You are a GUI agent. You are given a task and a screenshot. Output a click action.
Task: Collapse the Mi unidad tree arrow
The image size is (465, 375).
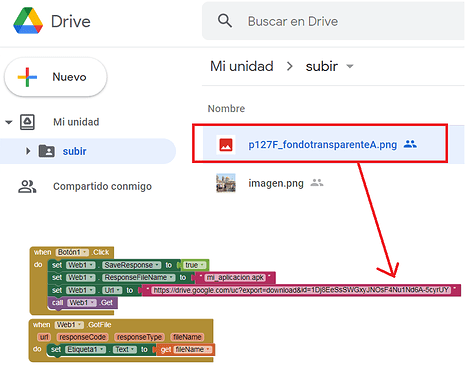(9, 122)
